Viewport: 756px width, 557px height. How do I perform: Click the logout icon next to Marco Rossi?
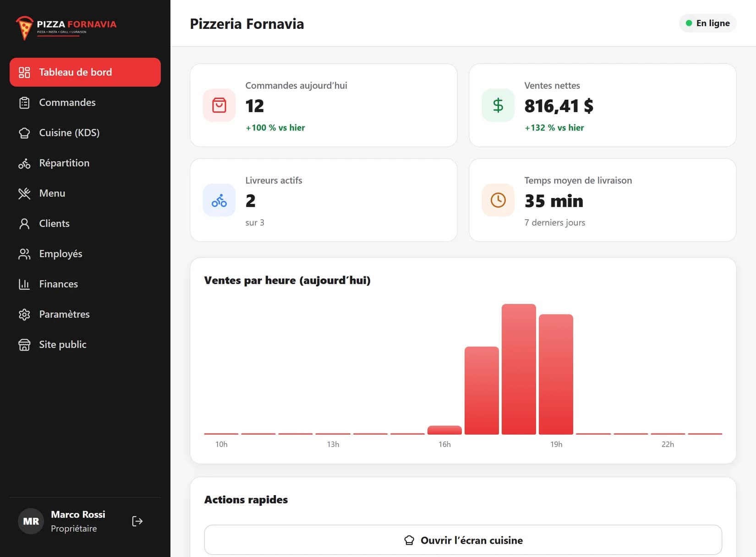coord(137,521)
